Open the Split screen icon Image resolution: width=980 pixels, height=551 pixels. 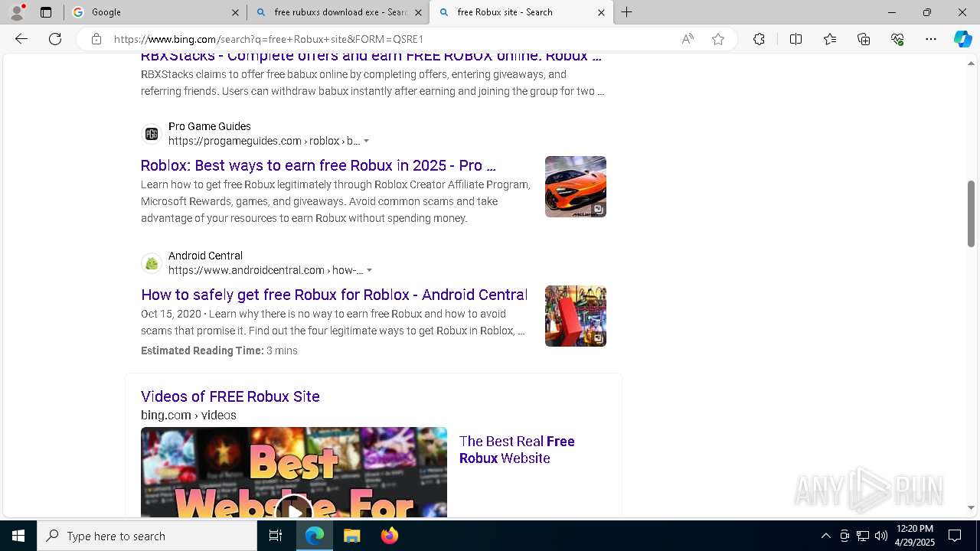coord(795,39)
